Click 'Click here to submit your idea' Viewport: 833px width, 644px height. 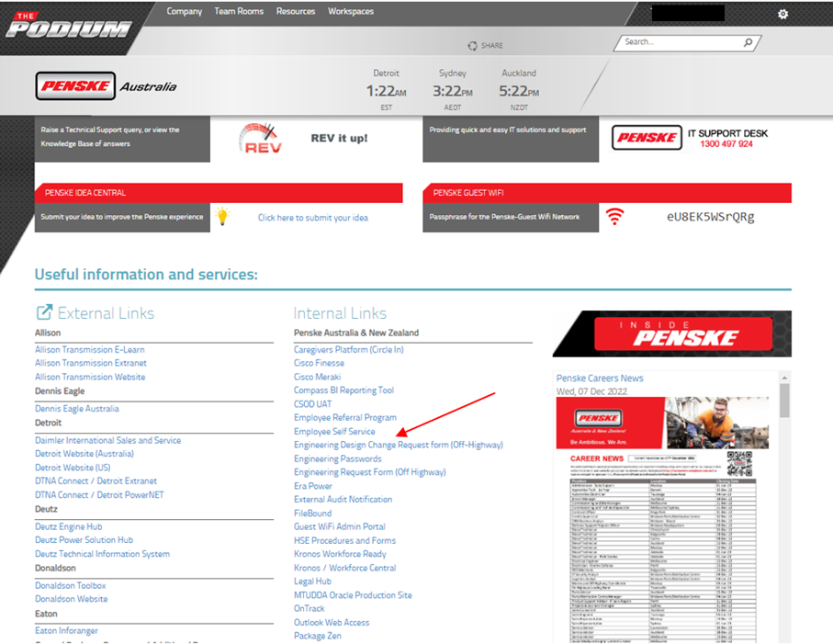313,218
